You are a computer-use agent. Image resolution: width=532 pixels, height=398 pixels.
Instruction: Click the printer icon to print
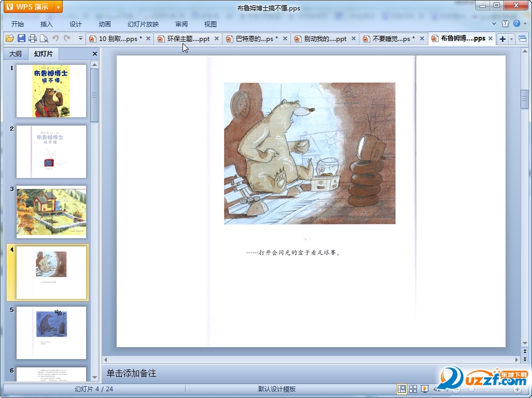click(x=33, y=38)
